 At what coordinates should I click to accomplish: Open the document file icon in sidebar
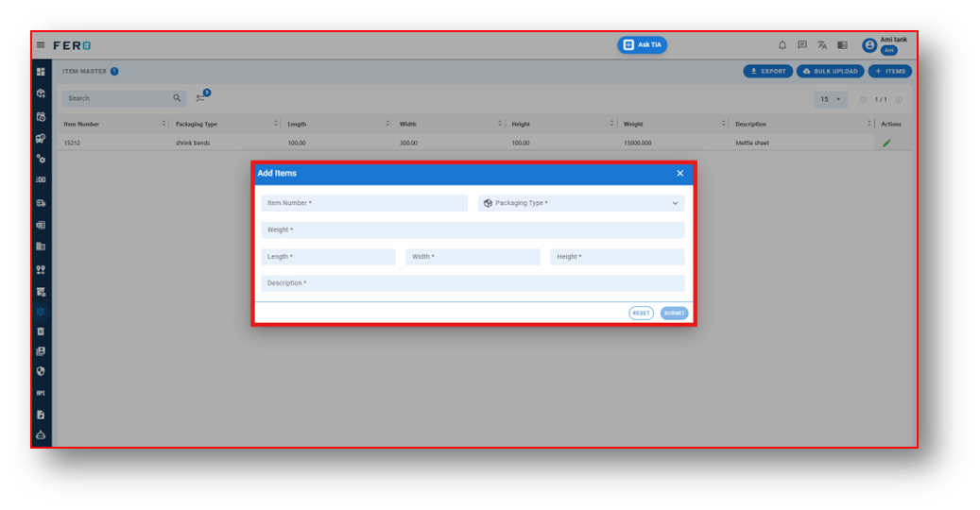pyautogui.click(x=41, y=415)
